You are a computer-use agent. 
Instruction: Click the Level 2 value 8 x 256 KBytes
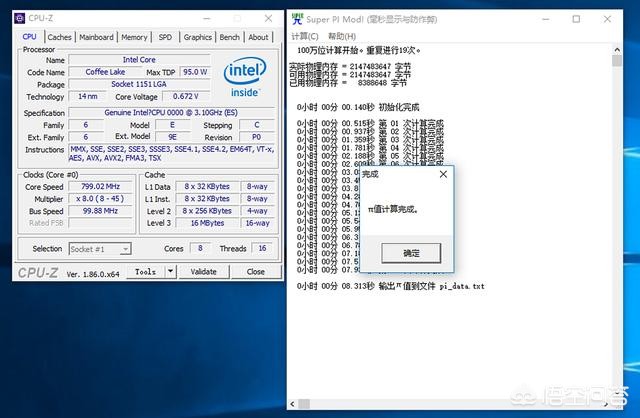207,211
